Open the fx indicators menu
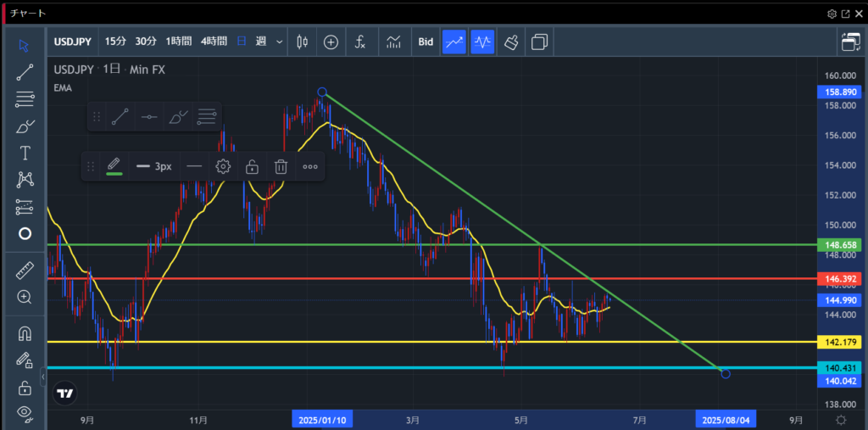This screenshot has width=868, height=430. (x=360, y=42)
